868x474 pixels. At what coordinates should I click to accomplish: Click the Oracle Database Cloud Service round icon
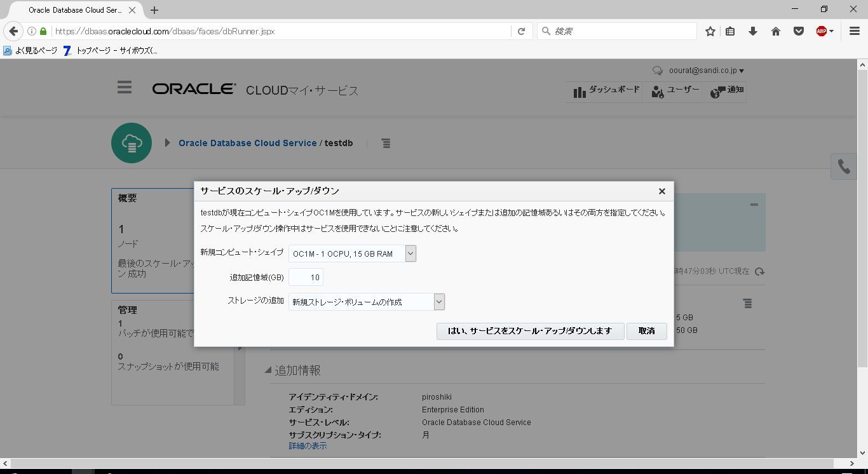pyautogui.click(x=132, y=143)
